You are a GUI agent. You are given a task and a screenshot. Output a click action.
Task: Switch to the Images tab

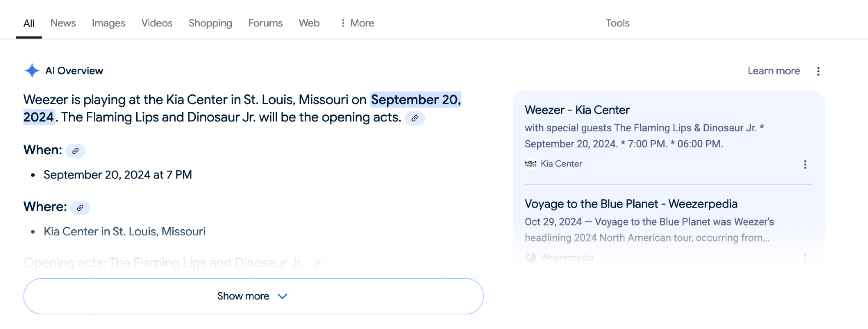coord(108,23)
